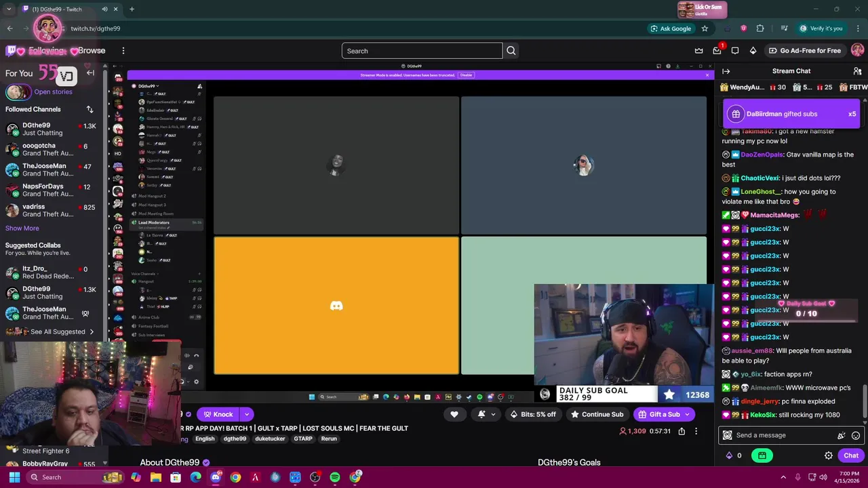This screenshot has width=868, height=488.
Task: Mute the DGthe99 Twitch tab audio
Action: 104,9
